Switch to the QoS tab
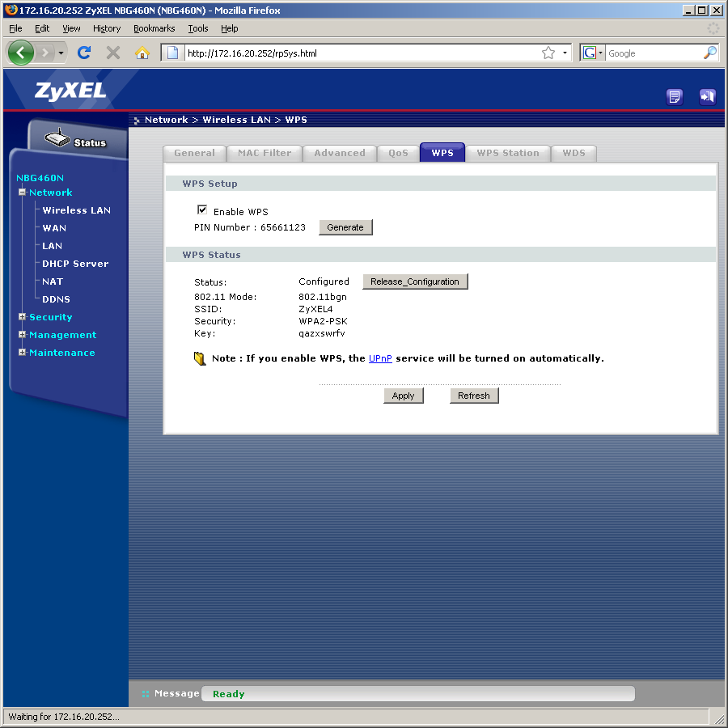The image size is (728, 728). (x=398, y=153)
